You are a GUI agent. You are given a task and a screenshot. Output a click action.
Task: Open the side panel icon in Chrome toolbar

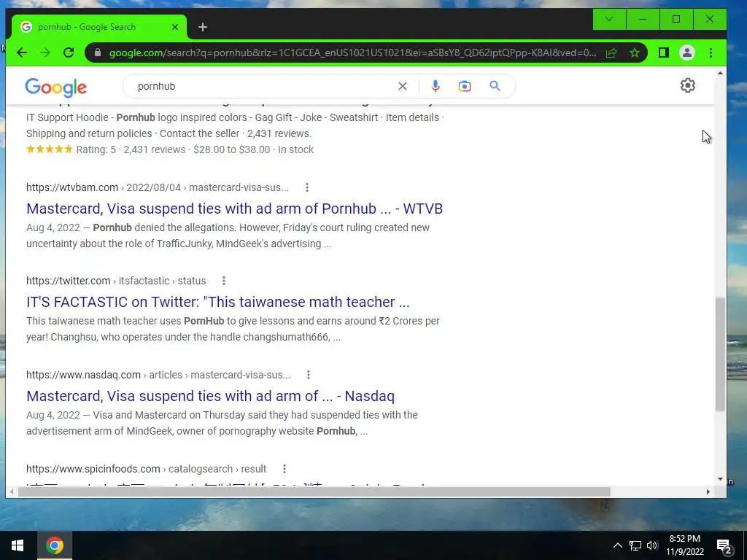663,52
